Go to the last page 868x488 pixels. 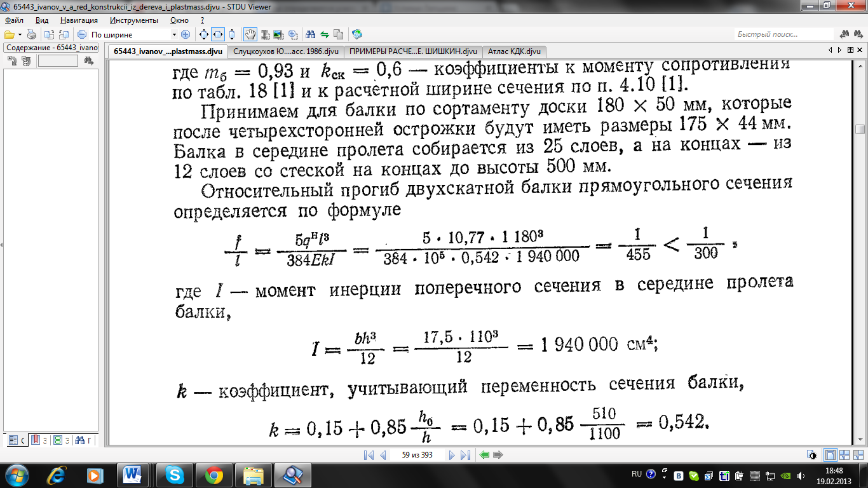click(465, 455)
